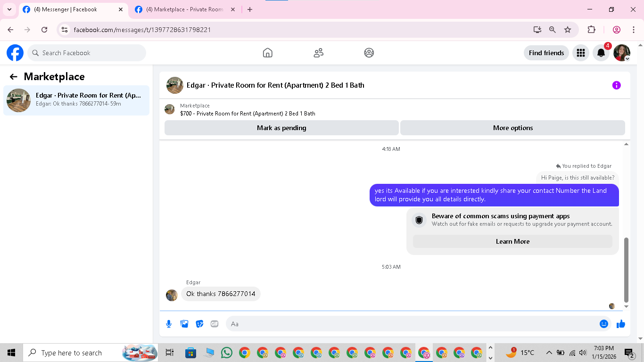Image resolution: width=644 pixels, height=362 pixels.
Task: Open the account profile picture menu
Action: tap(622, 53)
